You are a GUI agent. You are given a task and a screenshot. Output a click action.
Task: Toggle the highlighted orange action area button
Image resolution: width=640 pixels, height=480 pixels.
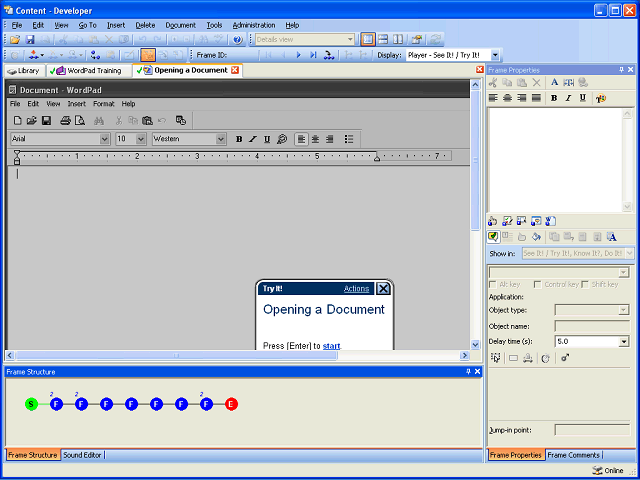[x=148, y=55]
